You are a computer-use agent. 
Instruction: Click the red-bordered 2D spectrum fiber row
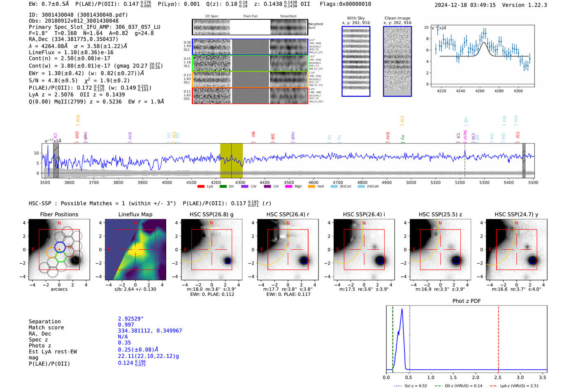tap(250, 95)
